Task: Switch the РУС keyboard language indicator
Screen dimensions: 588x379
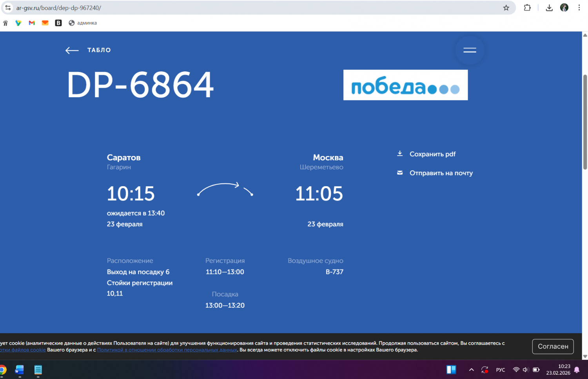Action: pos(500,370)
